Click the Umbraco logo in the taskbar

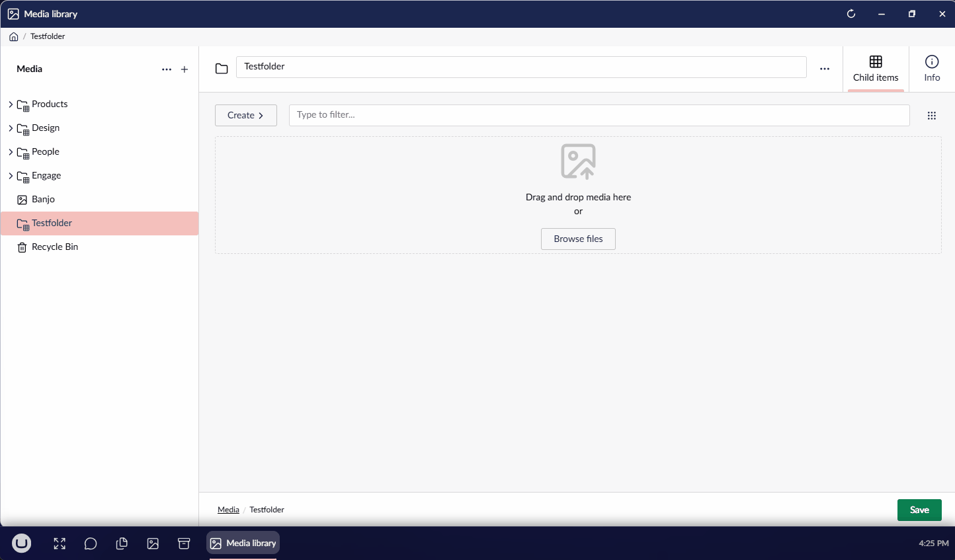[x=22, y=543]
